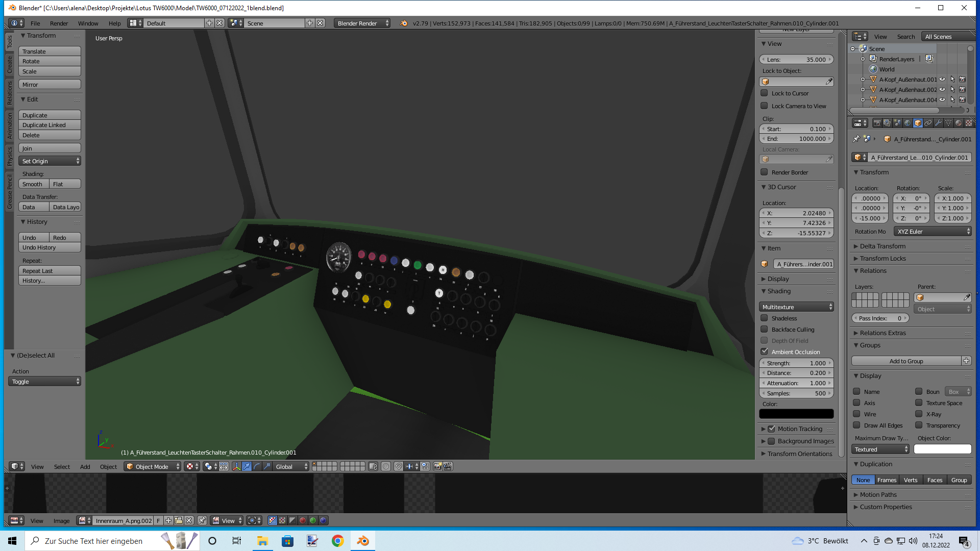Click the Add to Group button
980x551 pixels.
click(906, 361)
